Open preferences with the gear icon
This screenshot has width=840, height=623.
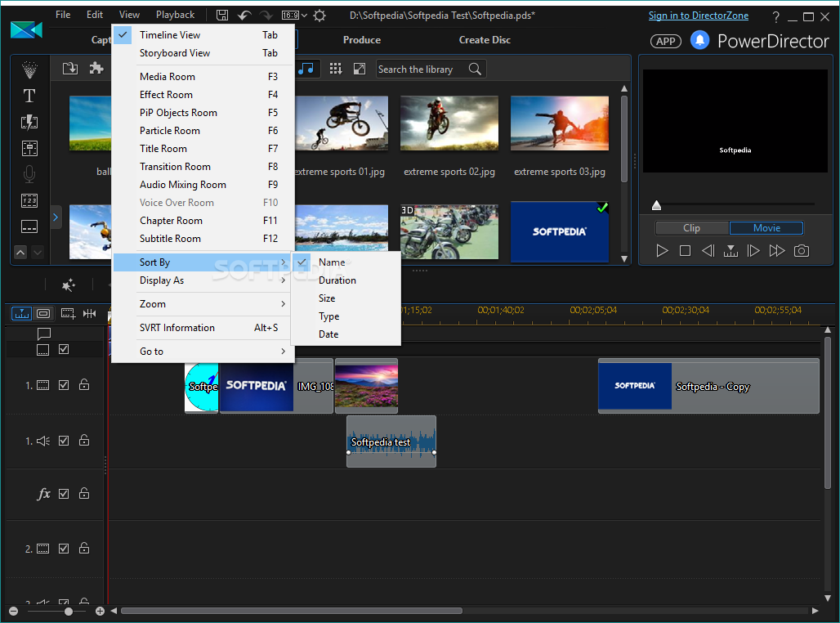[319, 16]
